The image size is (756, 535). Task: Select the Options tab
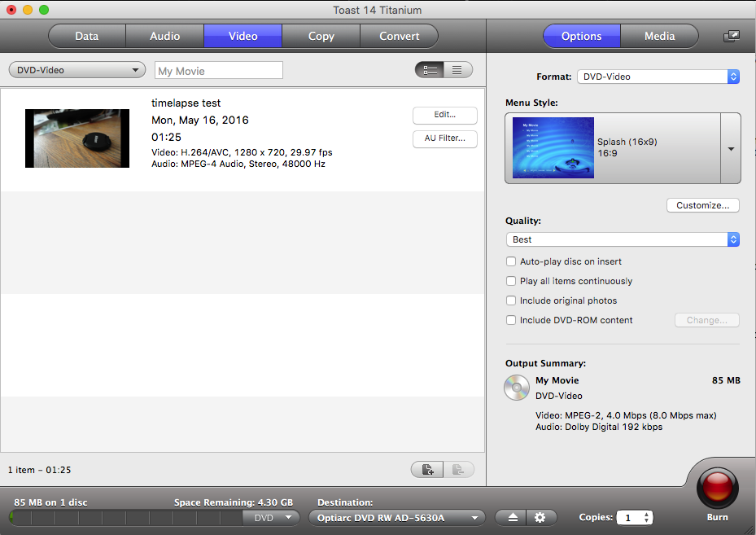582,36
